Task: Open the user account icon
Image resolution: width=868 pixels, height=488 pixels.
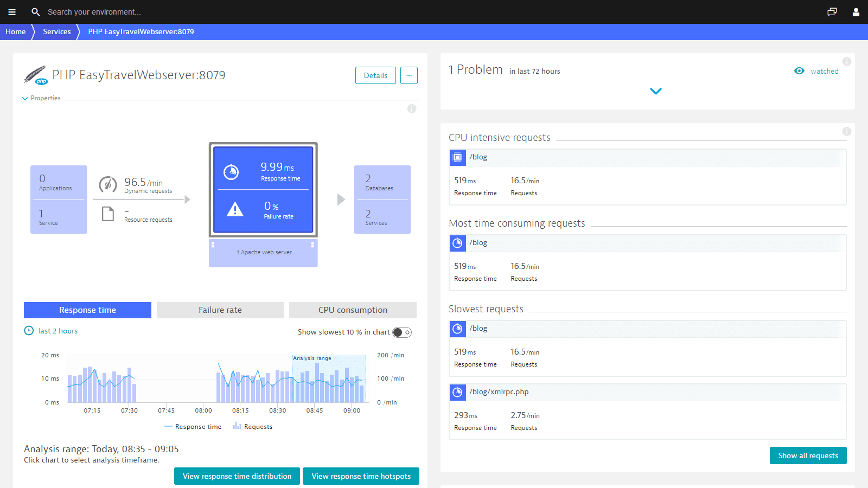Action: click(x=856, y=12)
